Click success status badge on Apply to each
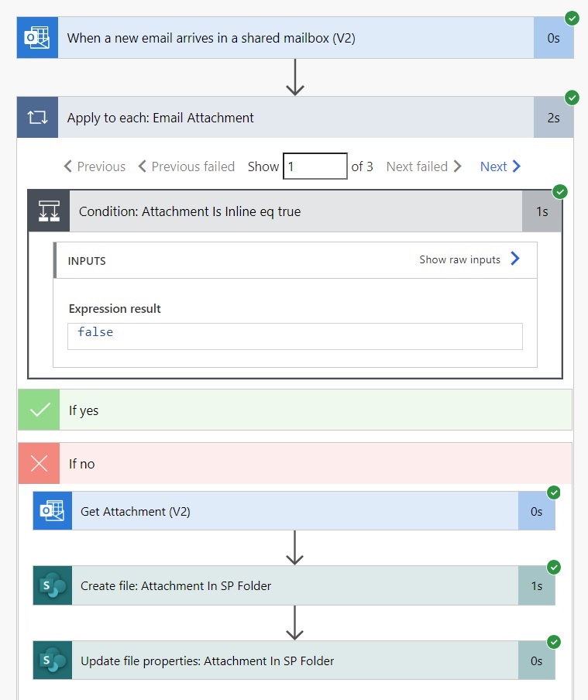588x700 pixels. click(572, 98)
